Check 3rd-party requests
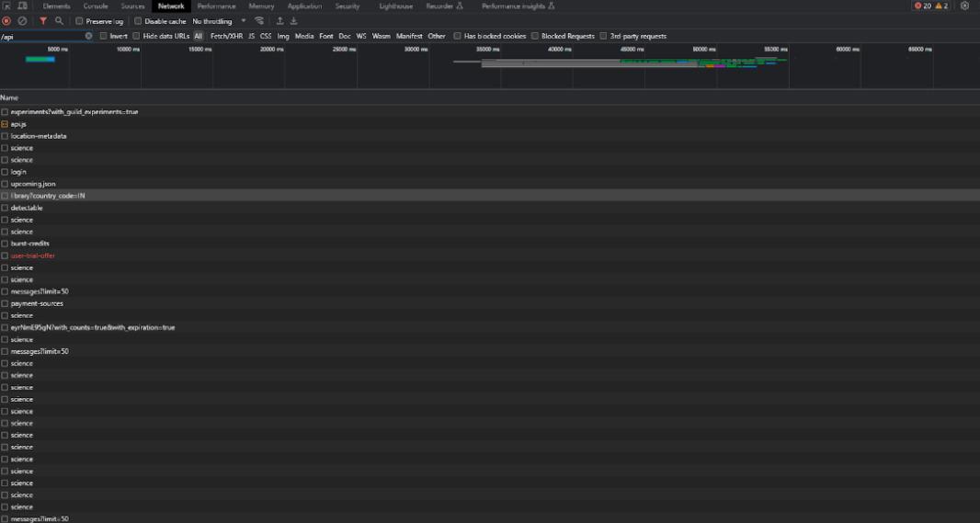Viewport: 980px width, 523px height. coord(603,36)
